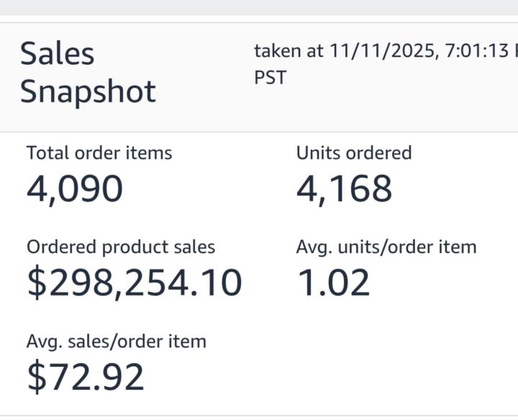This screenshot has height=420, width=518.
Task: Select the Units ordered label
Action: tap(354, 152)
